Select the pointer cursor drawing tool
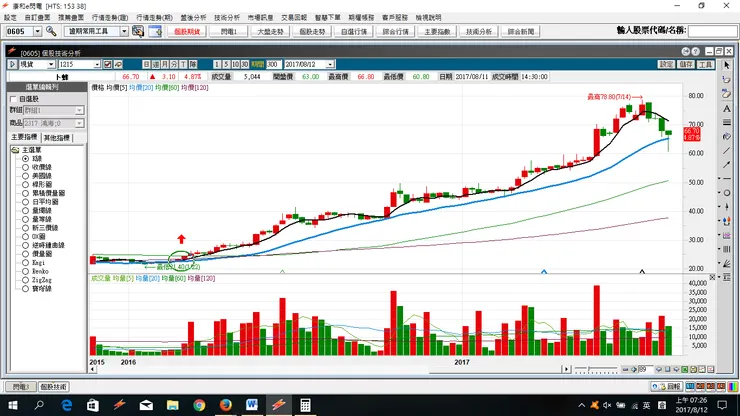Screen dimensions: 740x416 point(727,65)
